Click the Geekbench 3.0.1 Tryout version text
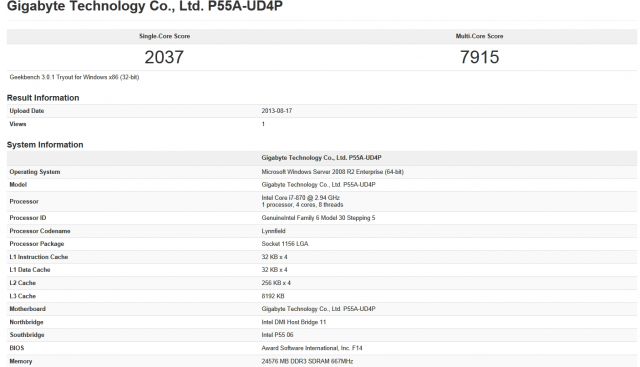Screen dimensions: 640x367 pos(74,77)
